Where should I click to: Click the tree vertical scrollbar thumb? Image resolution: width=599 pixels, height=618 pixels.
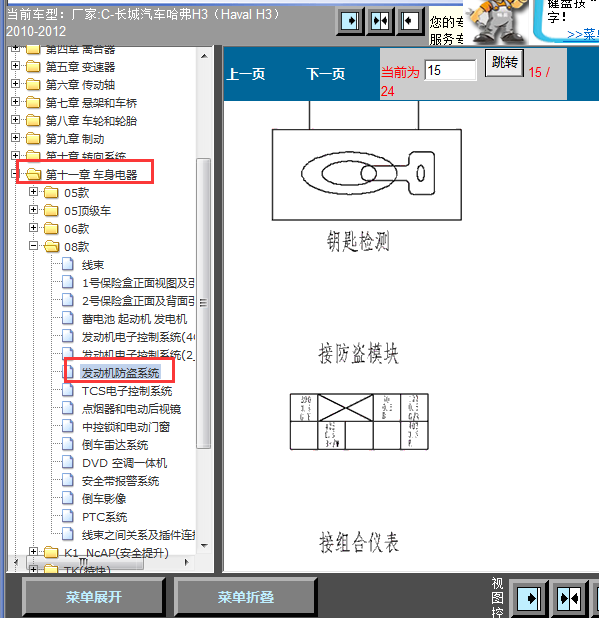(x=204, y=303)
